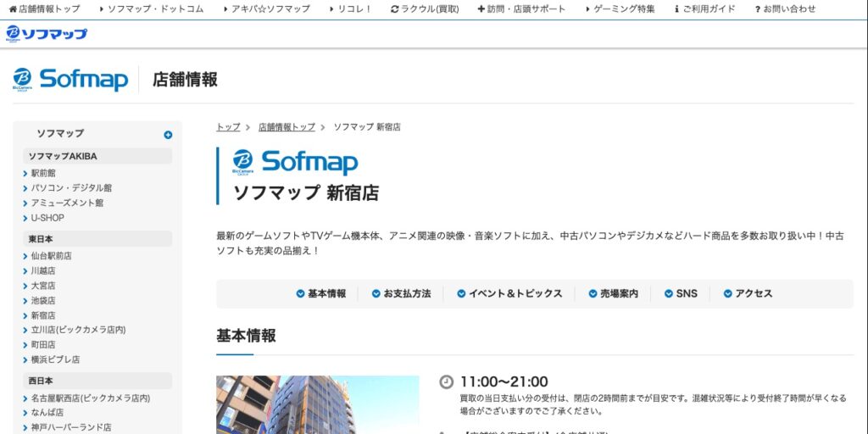Click the お支払方法 anchor chevron icon

376,294
